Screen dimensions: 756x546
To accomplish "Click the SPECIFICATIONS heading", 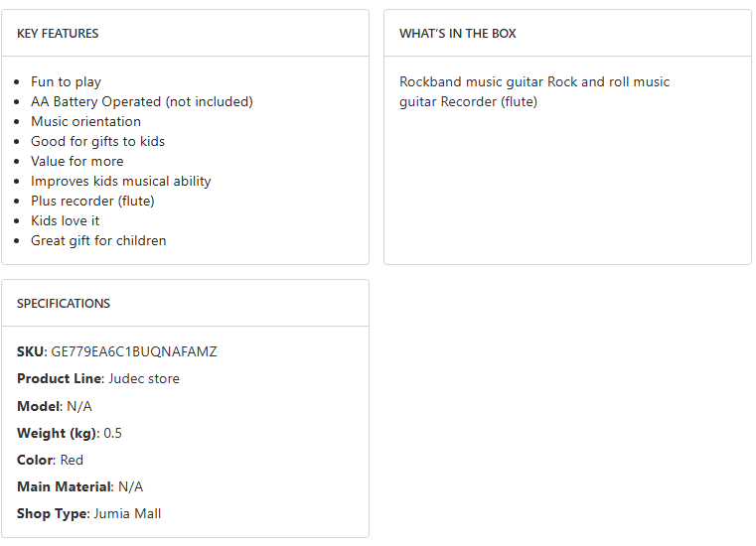I will [x=64, y=304].
